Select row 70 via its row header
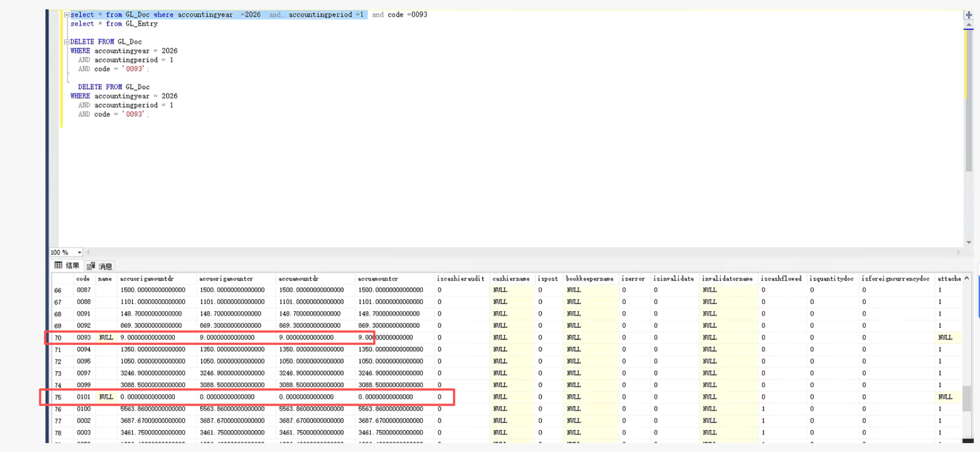980x452 pixels. click(x=58, y=338)
